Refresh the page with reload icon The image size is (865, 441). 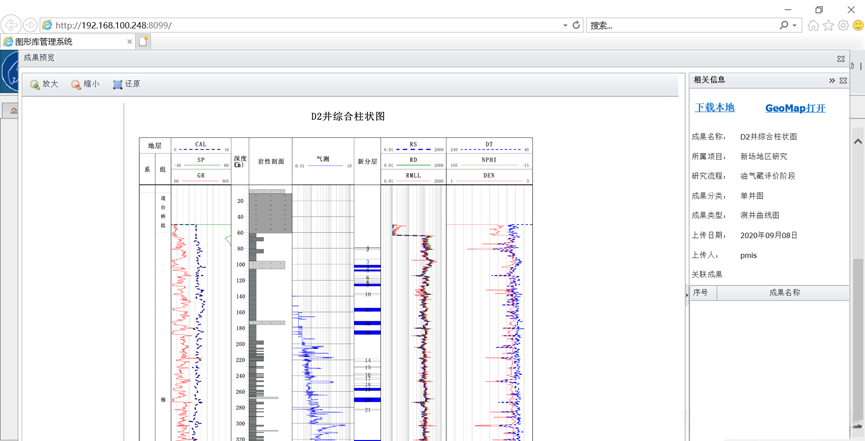(x=576, y=25)
